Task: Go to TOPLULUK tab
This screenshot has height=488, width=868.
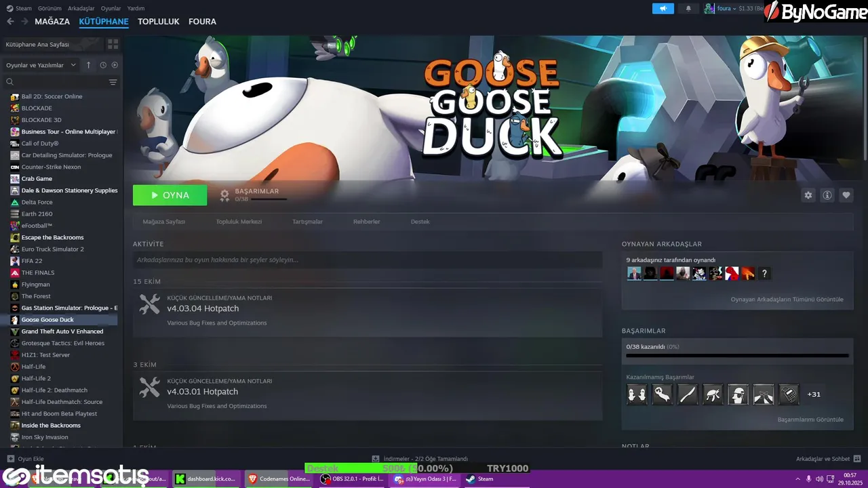Action: [x=159, y=22]
